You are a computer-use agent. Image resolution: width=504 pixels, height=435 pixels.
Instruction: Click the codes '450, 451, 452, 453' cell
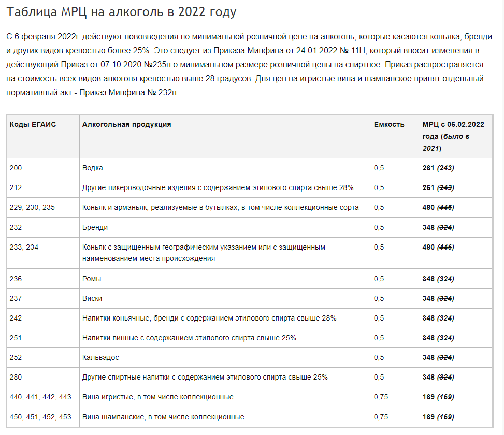(x=43, y=417)
